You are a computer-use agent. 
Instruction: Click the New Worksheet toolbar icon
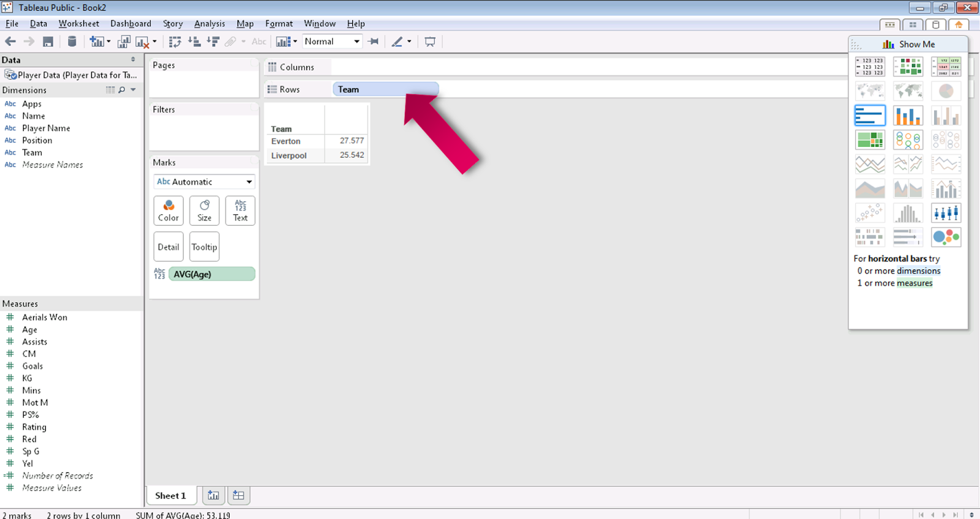(x=97, y=42)
